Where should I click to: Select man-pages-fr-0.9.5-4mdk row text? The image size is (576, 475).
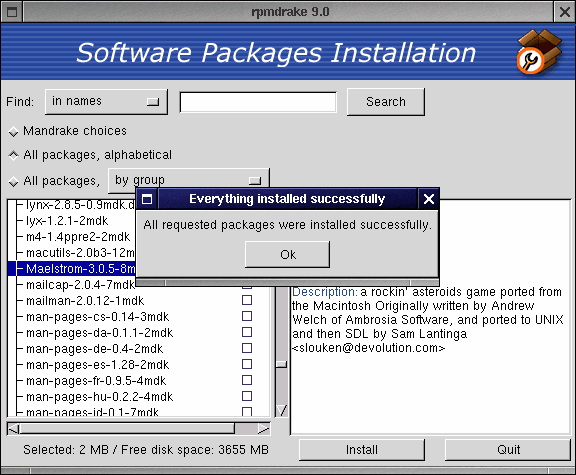point(96,381)
